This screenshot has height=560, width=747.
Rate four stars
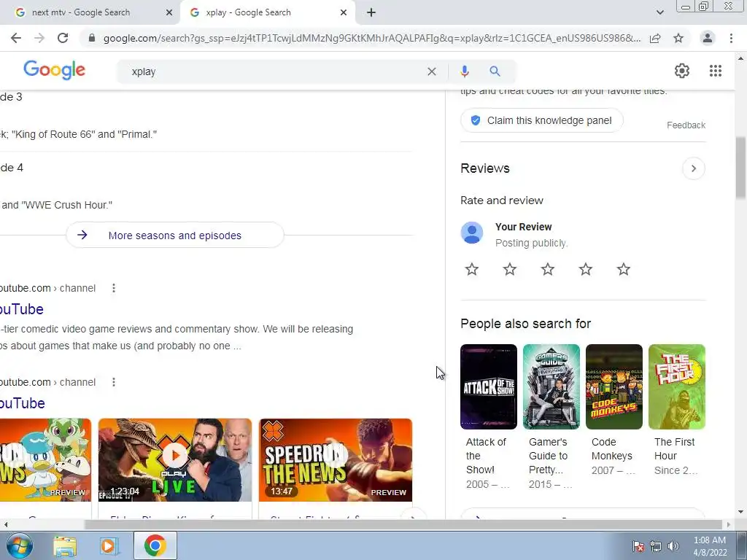[586, 270]
